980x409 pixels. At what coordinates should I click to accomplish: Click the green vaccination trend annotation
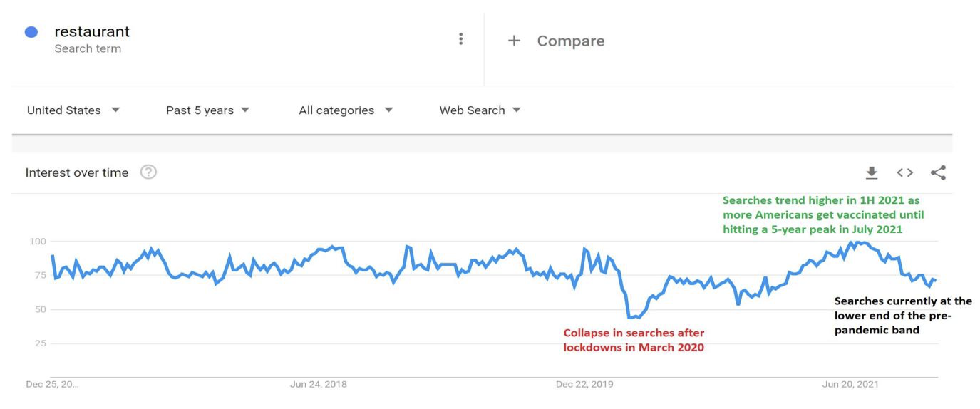[822, 214]
